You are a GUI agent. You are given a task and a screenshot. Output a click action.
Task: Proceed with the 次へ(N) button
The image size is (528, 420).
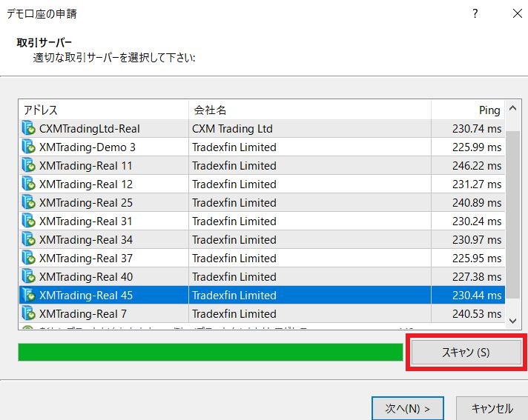pyautogui.click(x=407, y=408)
